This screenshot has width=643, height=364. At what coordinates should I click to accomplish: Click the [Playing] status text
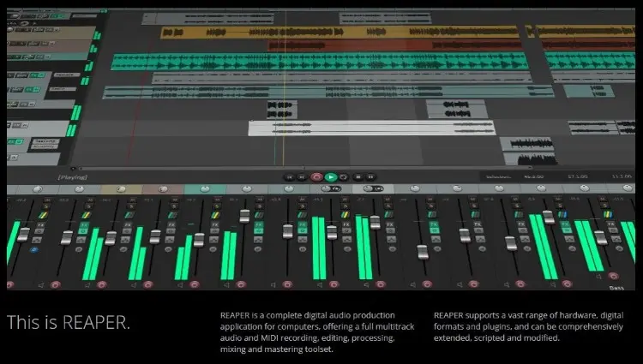click(73, 177)
